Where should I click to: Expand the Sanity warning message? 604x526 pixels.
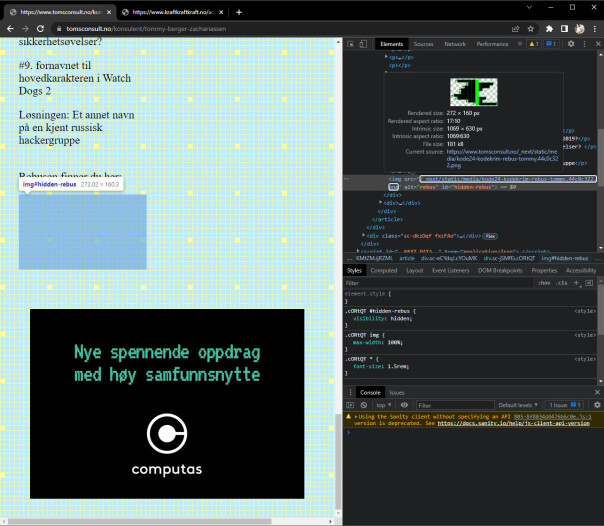tap(356, 417)
